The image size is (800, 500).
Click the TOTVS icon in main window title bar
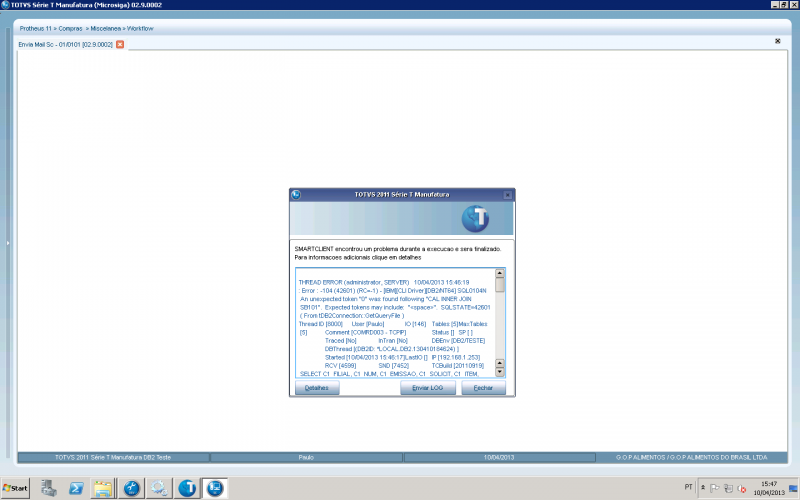pos(5,5)
